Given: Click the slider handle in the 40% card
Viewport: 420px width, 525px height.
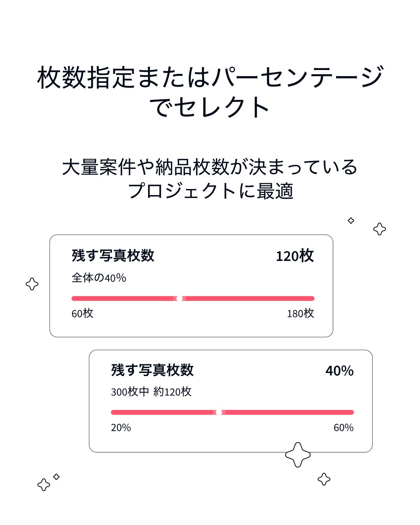Looking at the screenshot, I should pyautogui.click(x=219, y=412).
